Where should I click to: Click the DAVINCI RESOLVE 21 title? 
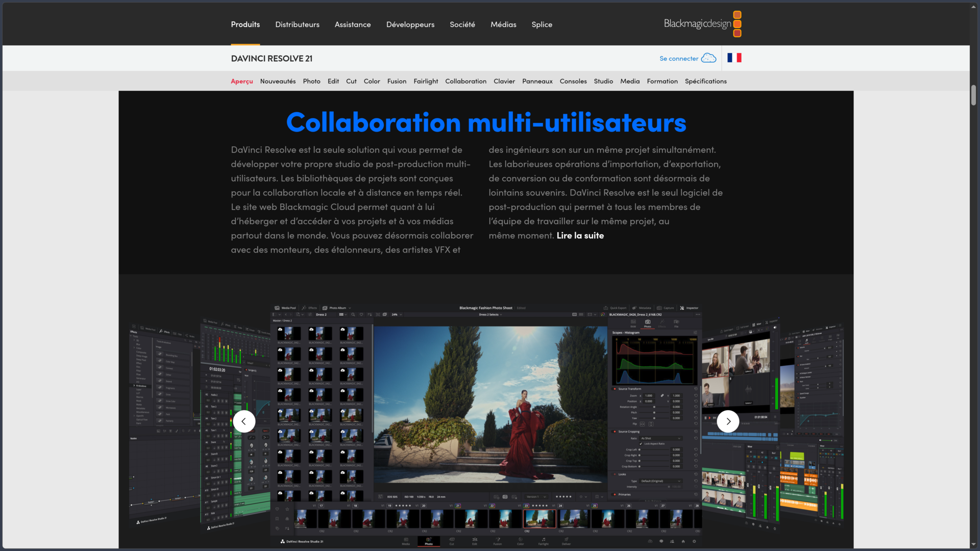[x=272, y=58]
